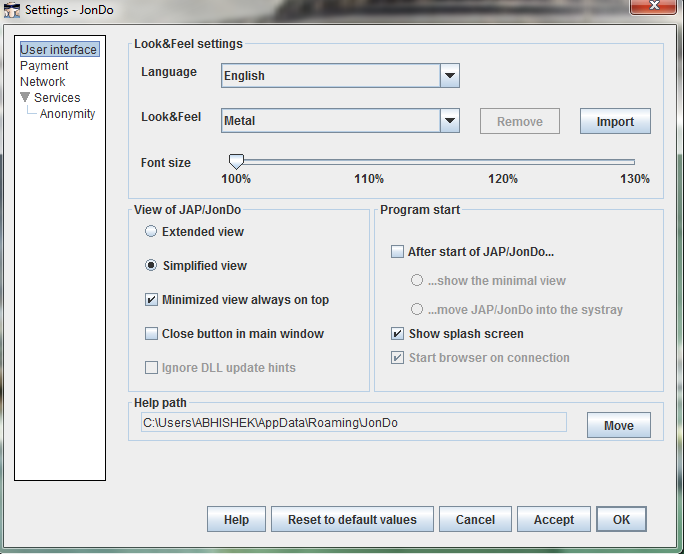Click Start browser on connection checkbox

397,358
